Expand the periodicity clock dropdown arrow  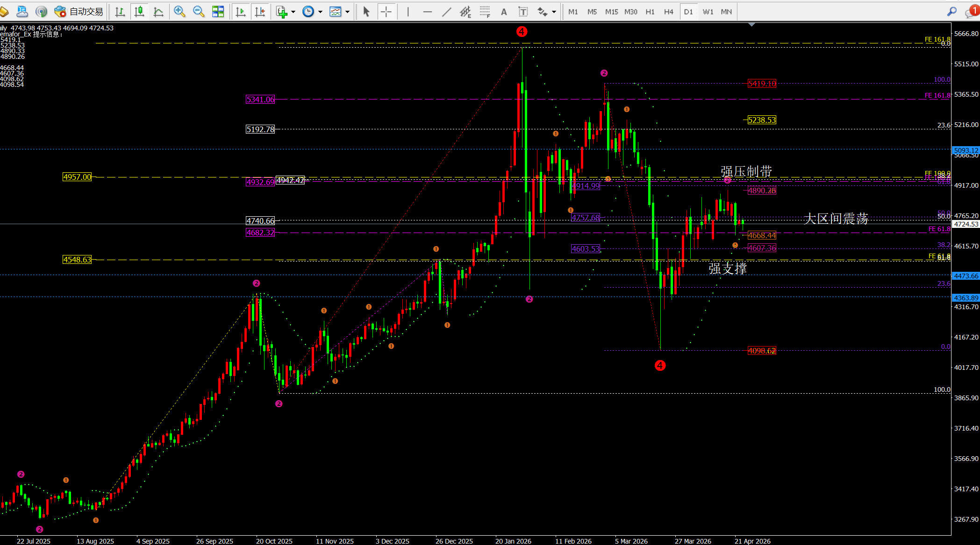[321, 12]
